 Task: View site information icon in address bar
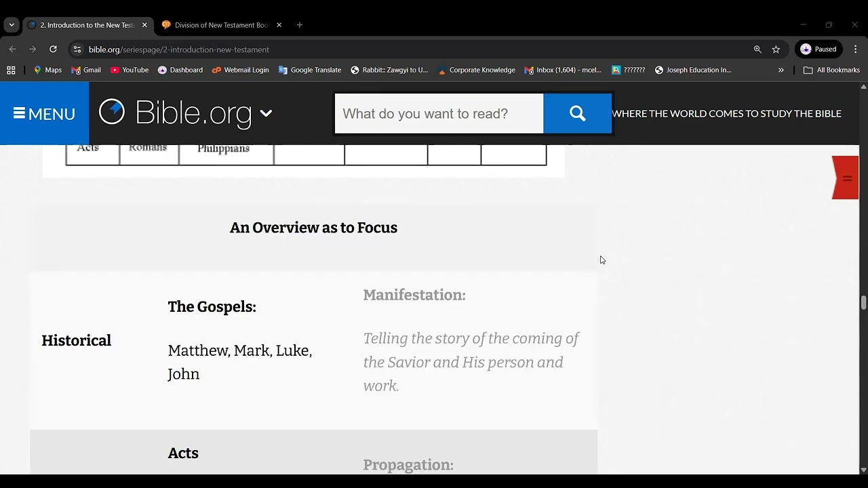[77, 49]
